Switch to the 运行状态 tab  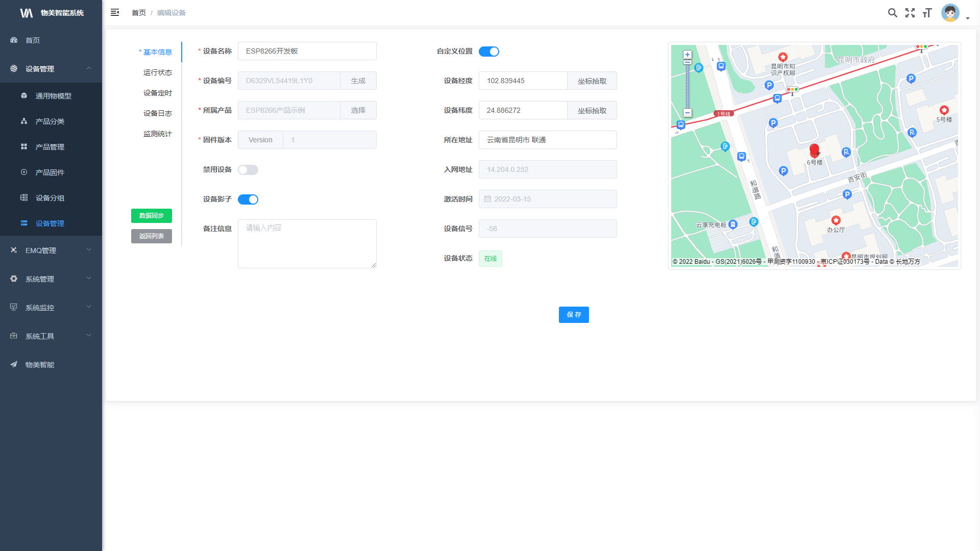pos(157,72)
